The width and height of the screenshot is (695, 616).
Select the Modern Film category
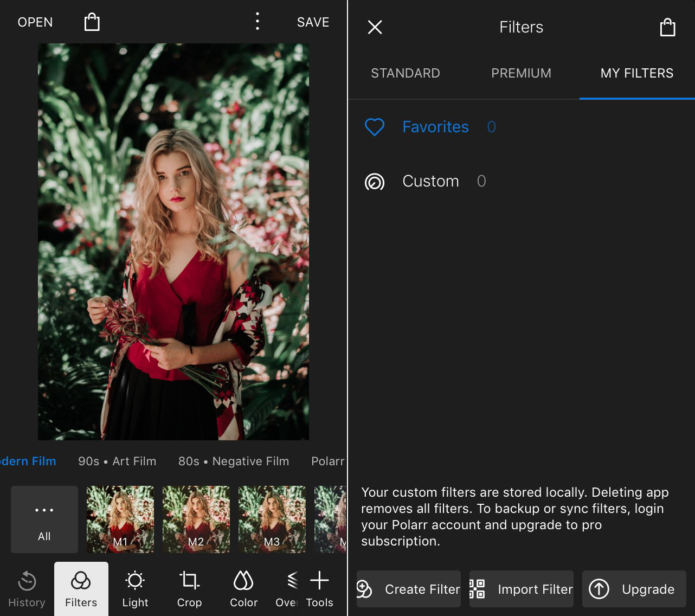tap(28, 461)
